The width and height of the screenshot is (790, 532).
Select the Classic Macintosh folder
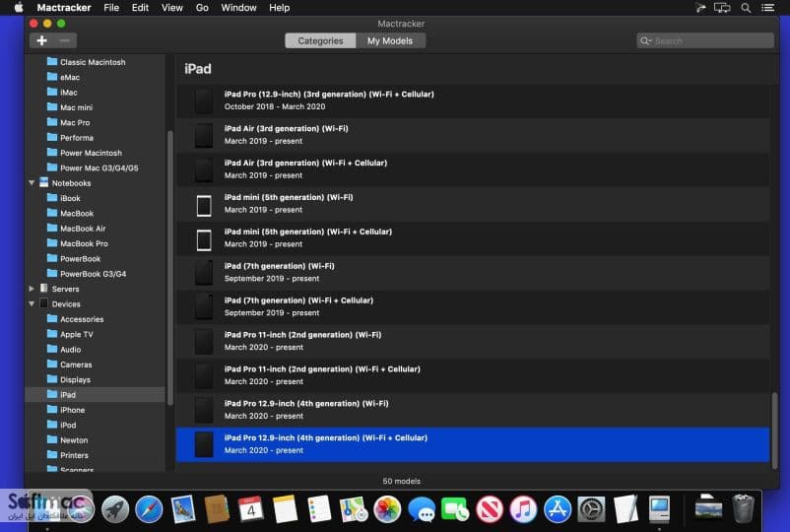point(93,62)
